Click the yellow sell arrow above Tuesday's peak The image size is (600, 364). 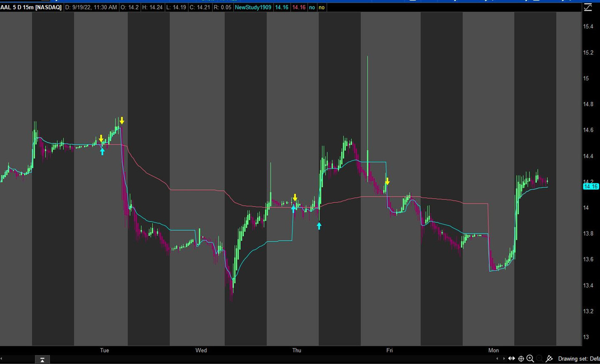pyautogui.click(x=121, y=121)
